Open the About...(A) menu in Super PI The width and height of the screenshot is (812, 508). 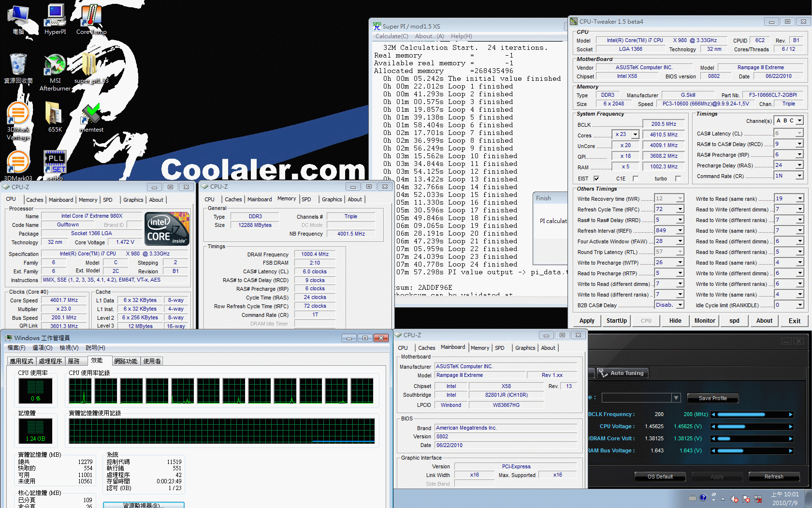pyautogui.click(x=429, y=36)
